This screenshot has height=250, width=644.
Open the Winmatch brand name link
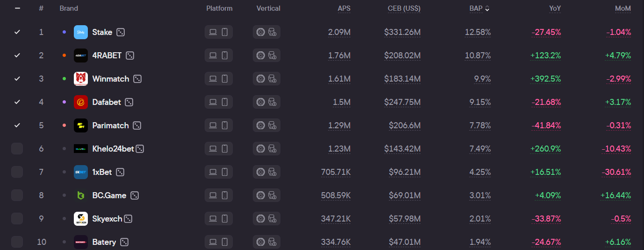pos(111,79)
